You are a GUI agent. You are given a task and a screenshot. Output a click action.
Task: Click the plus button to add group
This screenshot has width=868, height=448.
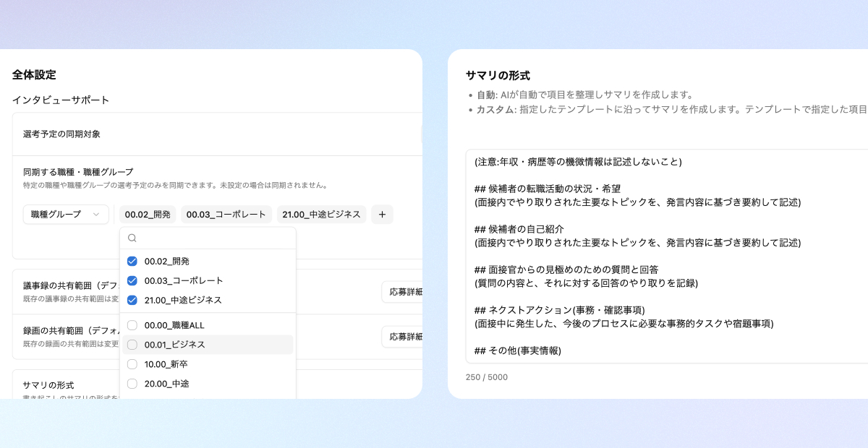point(382,215)
